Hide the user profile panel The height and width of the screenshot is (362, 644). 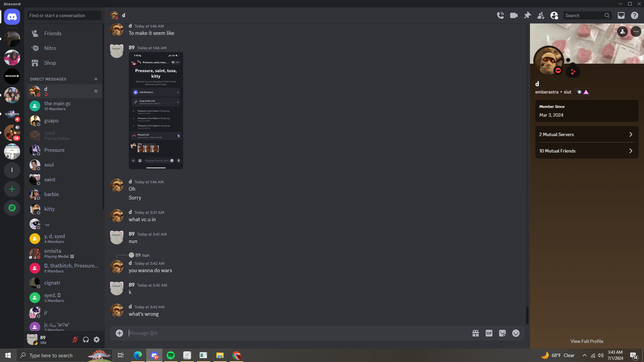(554, 15)
